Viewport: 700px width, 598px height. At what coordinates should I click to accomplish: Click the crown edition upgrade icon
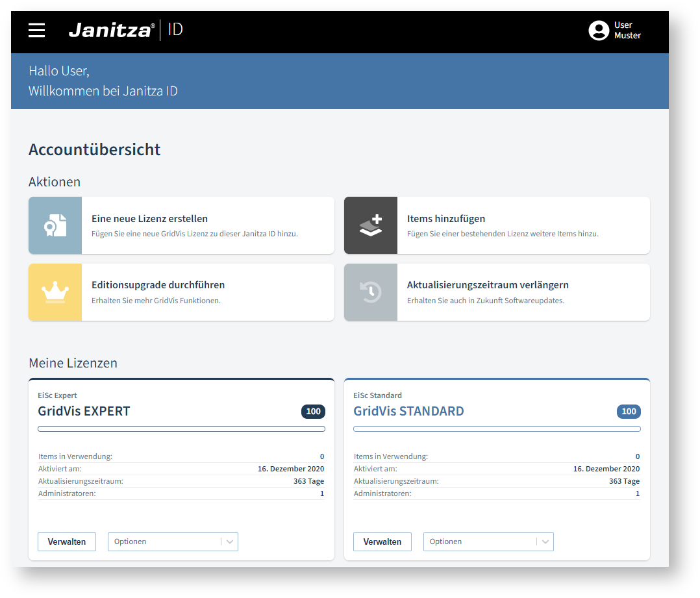click(55, 292)
